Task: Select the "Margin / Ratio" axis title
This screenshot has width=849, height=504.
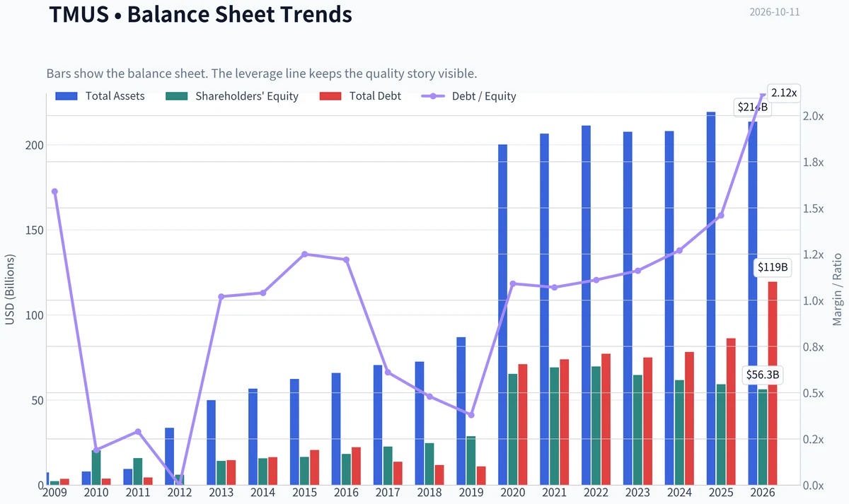Action: click(x=838, y=289)
